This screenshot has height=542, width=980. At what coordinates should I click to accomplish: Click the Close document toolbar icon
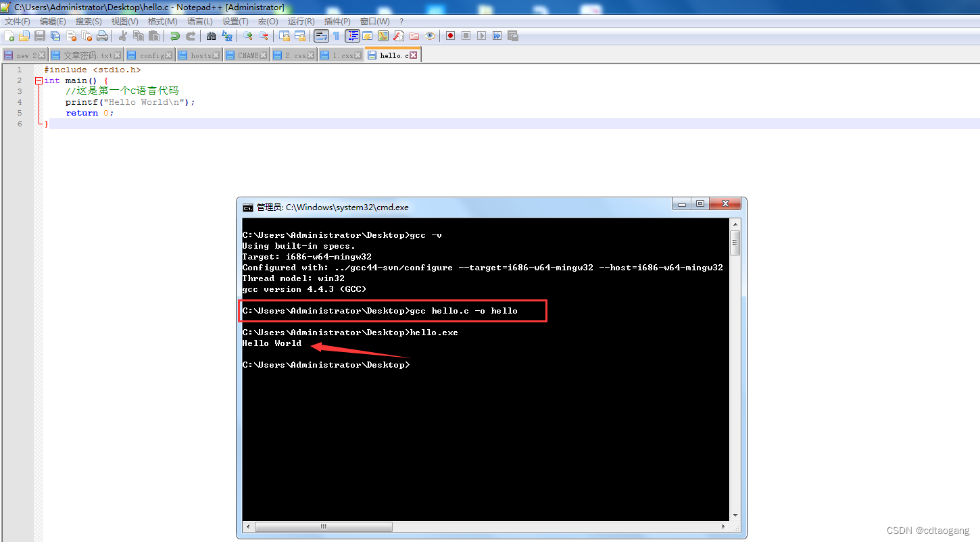71,36
